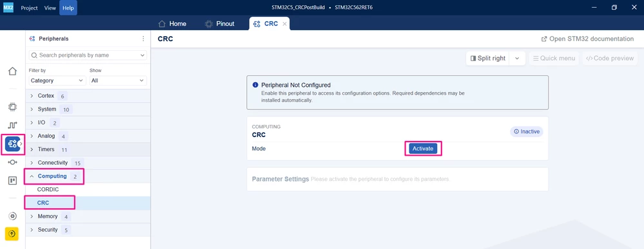Activate the CRC peripheral
644x249 pixels.
[x=423, y=149]
